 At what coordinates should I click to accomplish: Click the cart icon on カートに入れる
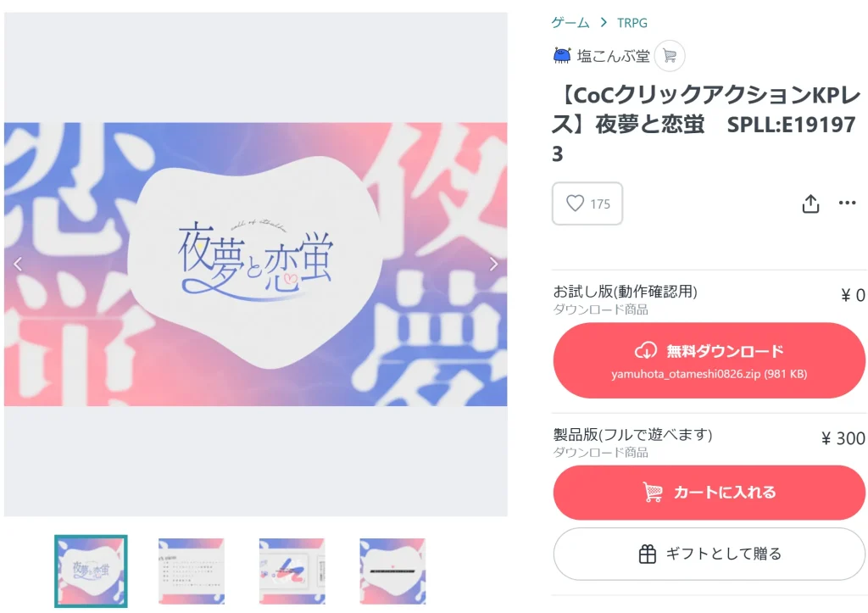[652, 492]
